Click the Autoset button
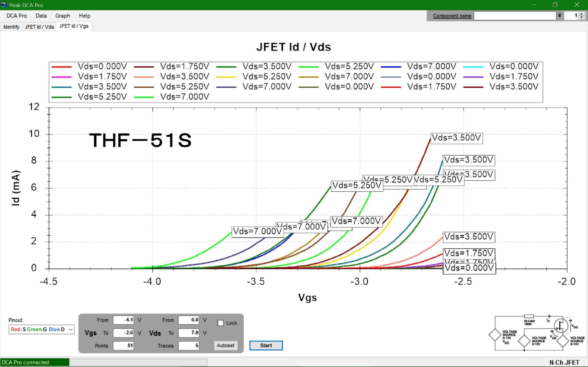This screenshot has height=367, width=588. pos(225,345)
